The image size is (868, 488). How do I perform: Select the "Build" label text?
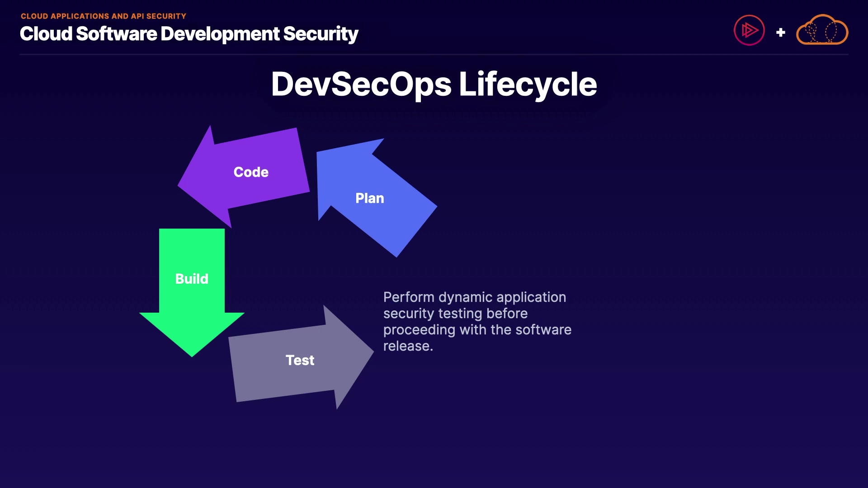[192, 279]
